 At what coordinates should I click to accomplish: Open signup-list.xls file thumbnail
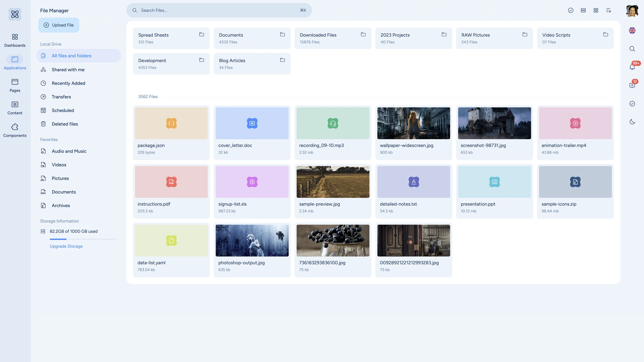(252, 182)
